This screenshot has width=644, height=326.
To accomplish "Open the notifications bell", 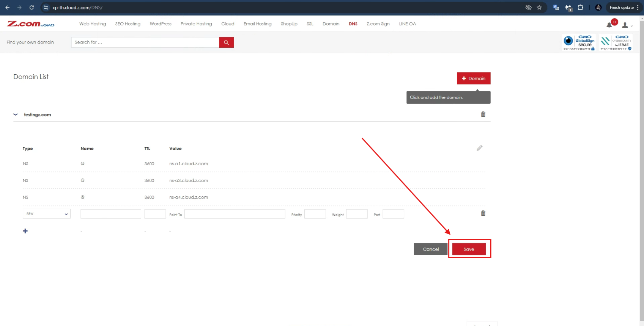I will 609,25.
